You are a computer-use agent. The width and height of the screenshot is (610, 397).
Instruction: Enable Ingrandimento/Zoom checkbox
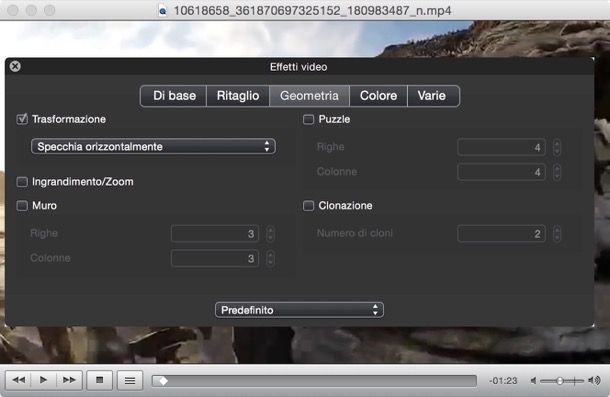click(22, 182)
